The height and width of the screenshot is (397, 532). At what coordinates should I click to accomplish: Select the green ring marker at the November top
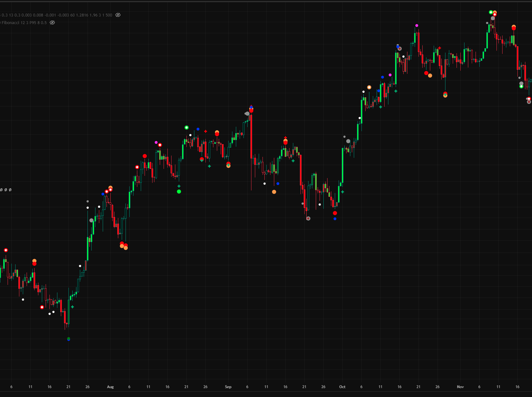[491, 12]
